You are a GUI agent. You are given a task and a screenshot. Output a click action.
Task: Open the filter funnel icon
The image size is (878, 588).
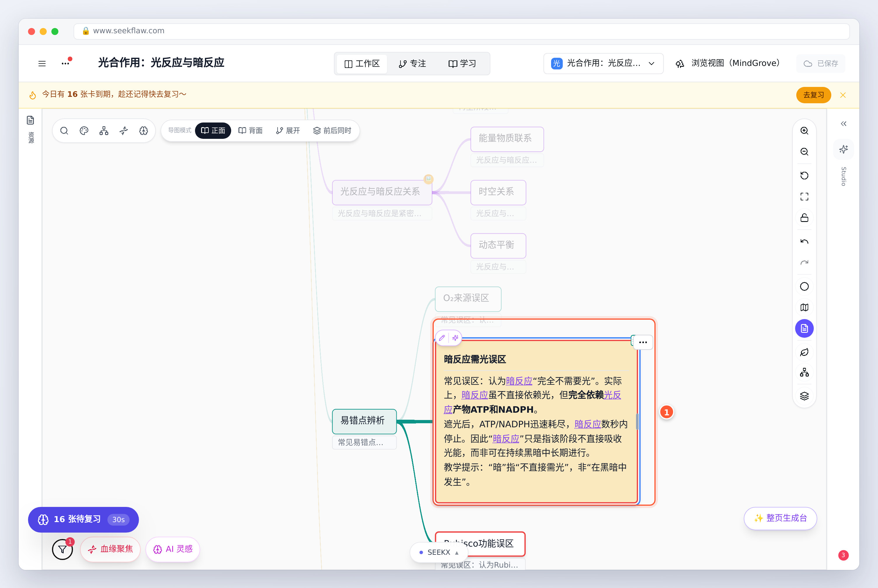pos(62,549)
